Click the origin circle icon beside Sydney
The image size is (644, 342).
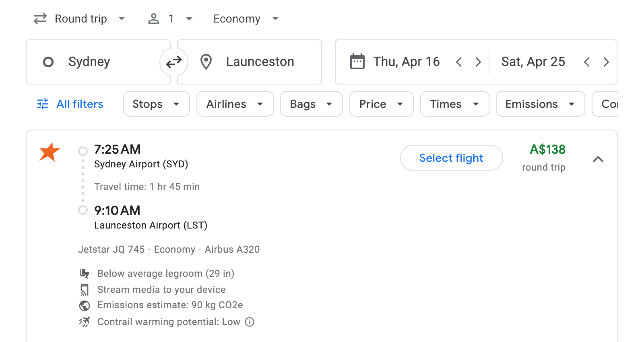tap(48, 62)
